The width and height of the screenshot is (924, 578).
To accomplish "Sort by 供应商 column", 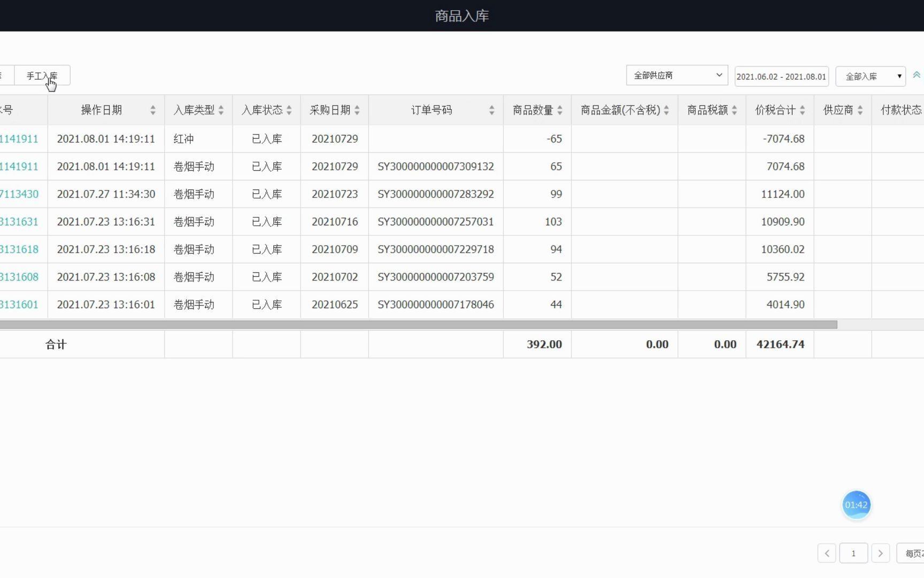I will tap(860, 110).
